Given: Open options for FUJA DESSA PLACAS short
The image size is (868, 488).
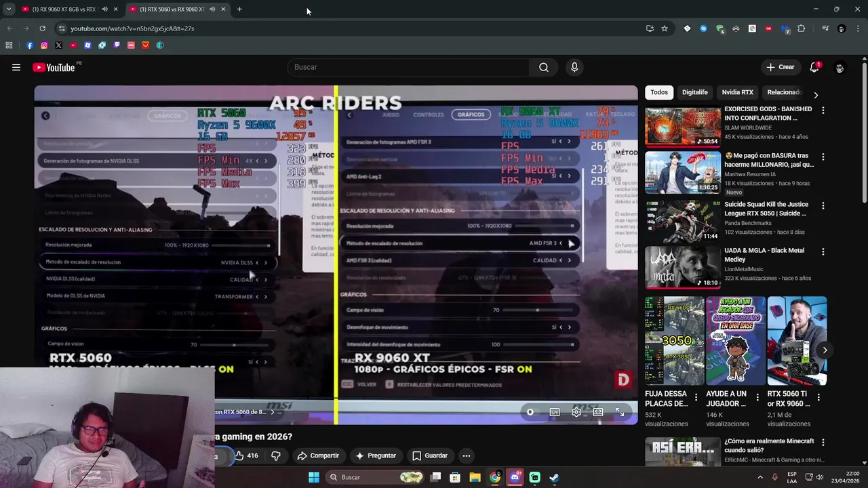Looking at the screenshot, I should point(696,397).
